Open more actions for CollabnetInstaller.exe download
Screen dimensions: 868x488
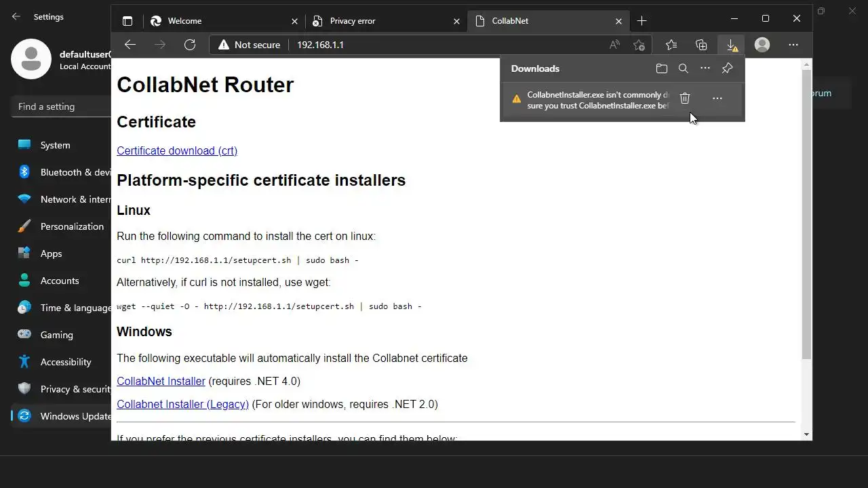coord(717,99)
